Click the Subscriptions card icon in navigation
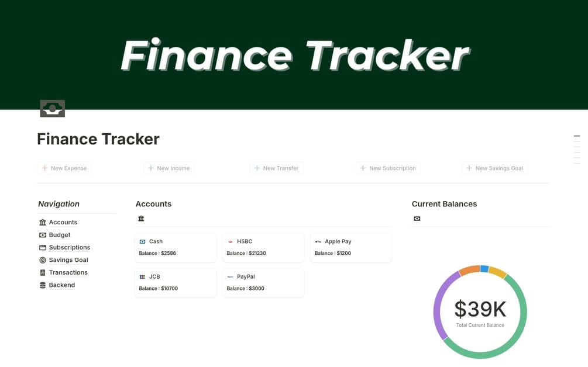This screenshot has width=588, height=367. pos(43,247)
